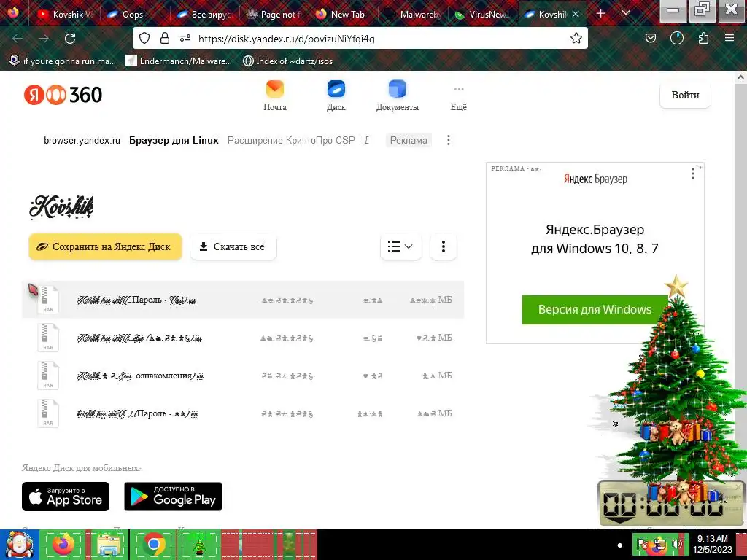Open Index of ~dartz/isos bookmark

click(287, 61)
